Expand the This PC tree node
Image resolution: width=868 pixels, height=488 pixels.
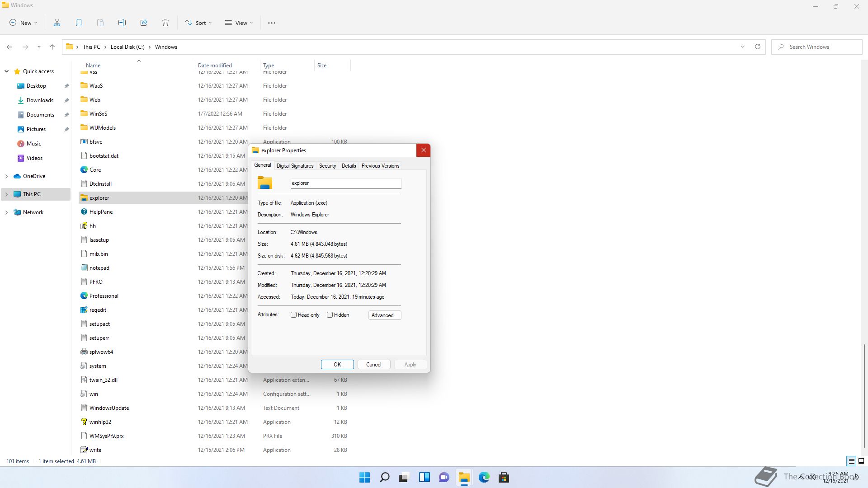click(7, 194)
